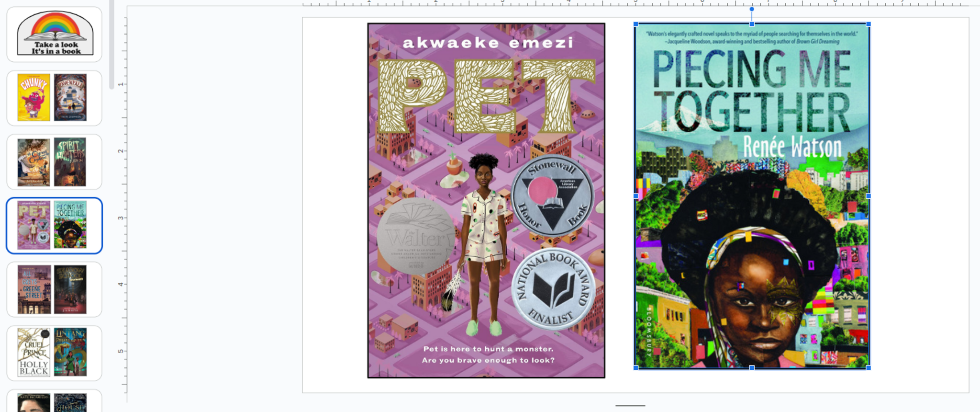
Task: Select the 'Take a look' title slide thumbnail
Action: click(x=54, y=34)
